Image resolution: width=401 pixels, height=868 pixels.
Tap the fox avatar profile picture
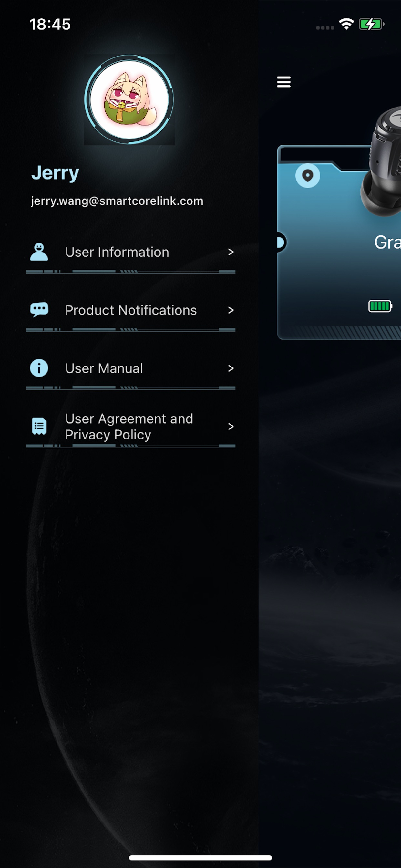point(129,100)
